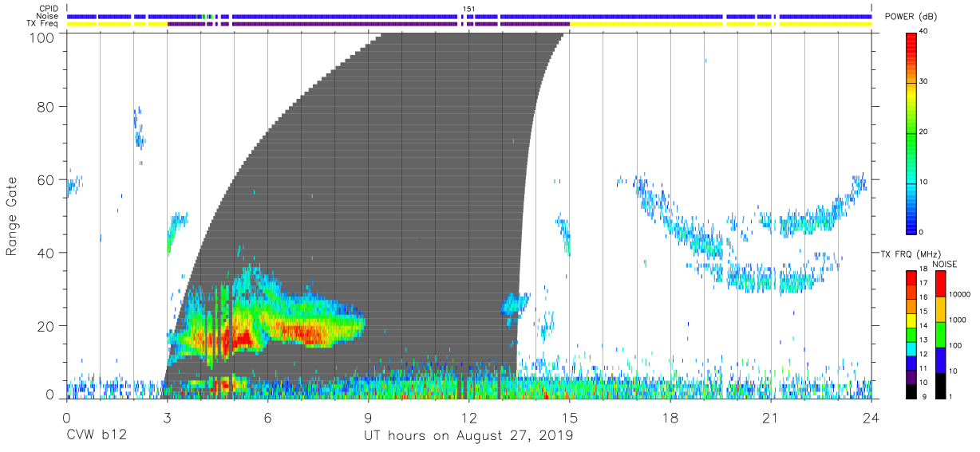Click y-axis tick label '60'
This screenshot has width=980, height=452.
pos(47,179)
